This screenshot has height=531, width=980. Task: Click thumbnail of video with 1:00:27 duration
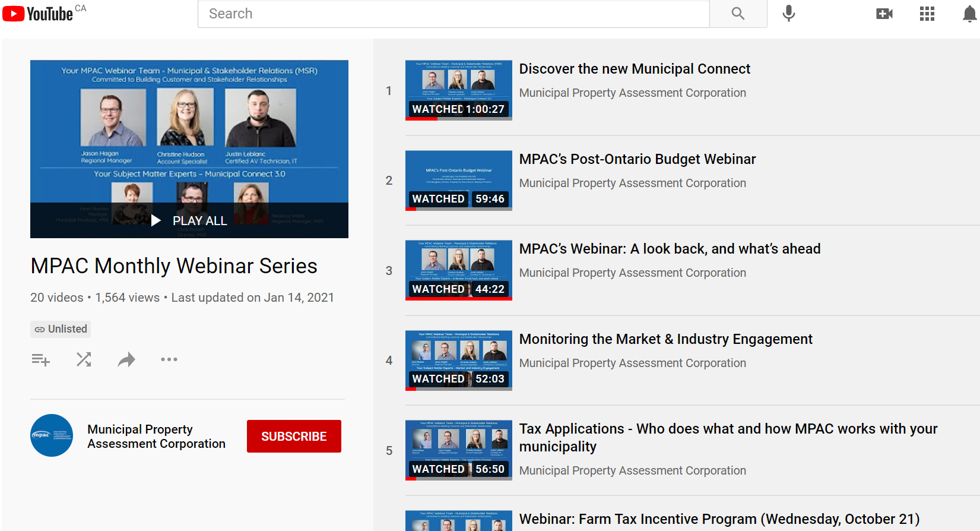tap(459, 90)
